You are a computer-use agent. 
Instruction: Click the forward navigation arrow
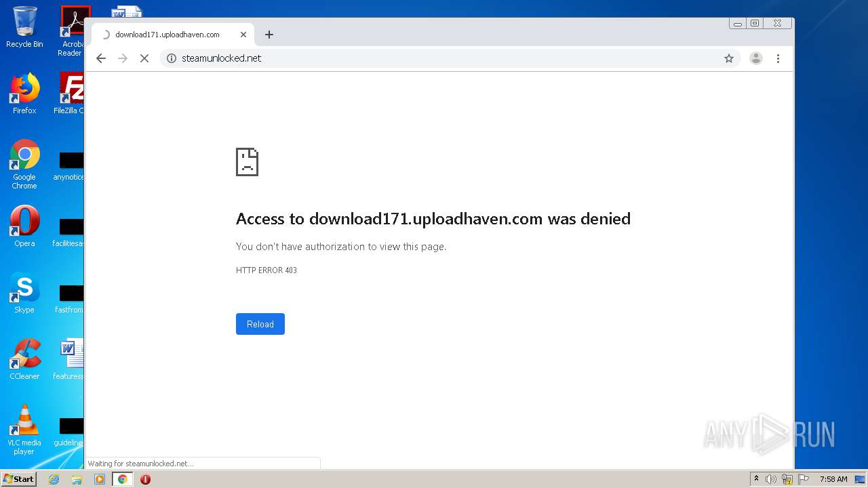pos(123,58)
